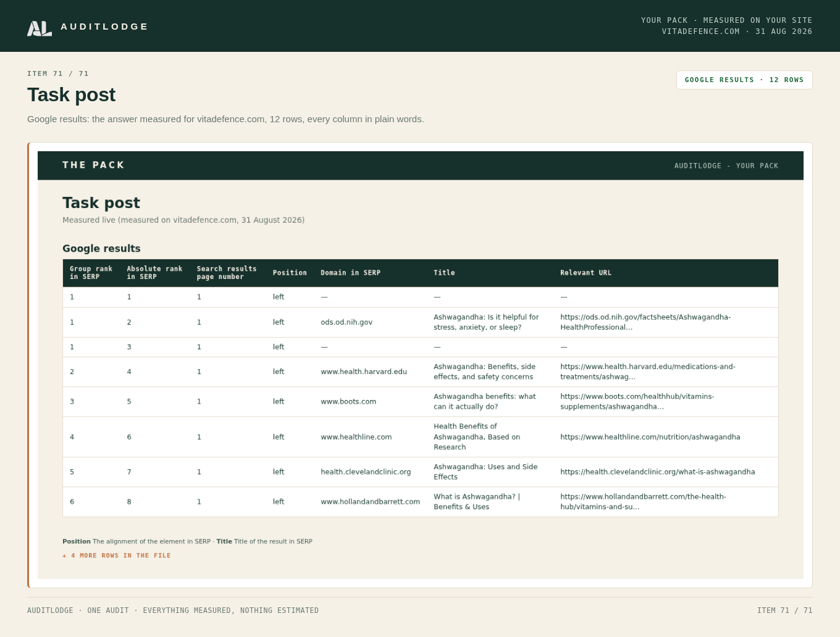
Task: Click 'VITADEFENCE.COM · 31 AUG 2026' header text
Action: click(737, 31)
